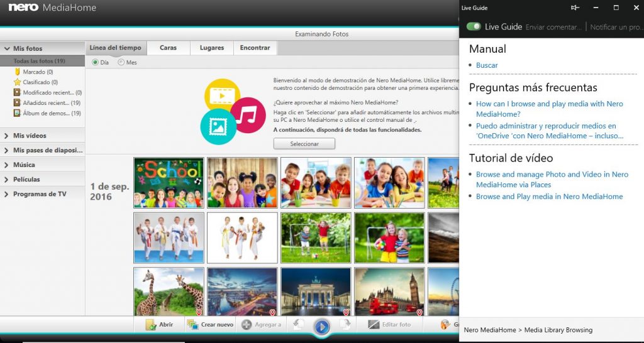The image size is (644, 343).
Task: Switch to the Caras tab
Action: 169,48
